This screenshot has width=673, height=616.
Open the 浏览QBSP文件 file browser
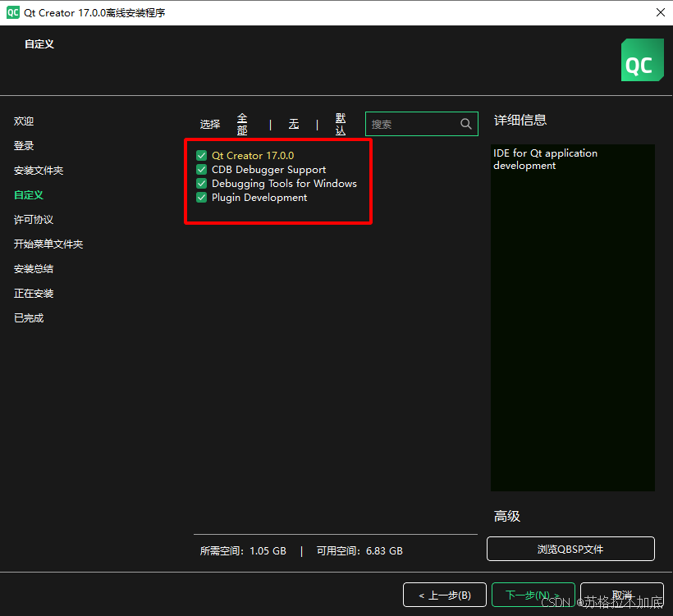tap(570, 548)
